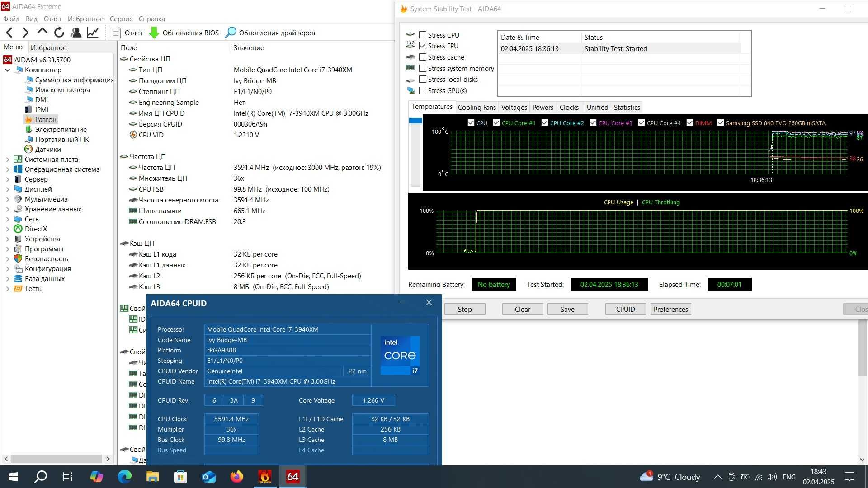Click the tree panel horizontal scrollbar
The width and height of the screenshot is (868, 488).
[57, 459]
